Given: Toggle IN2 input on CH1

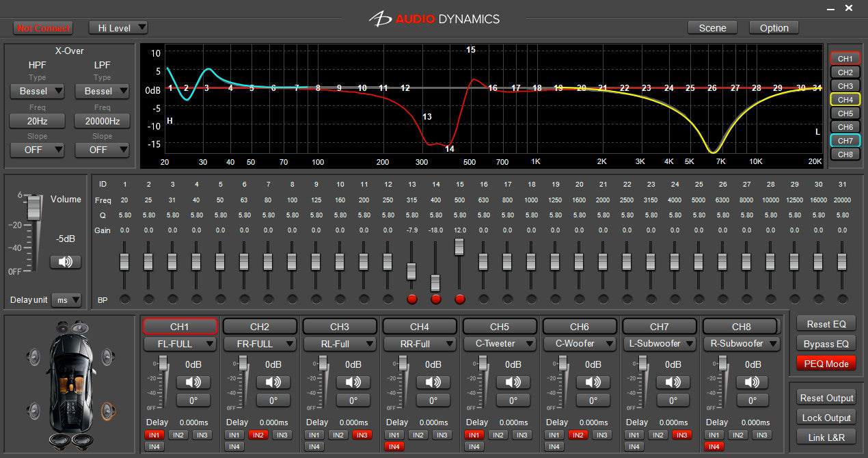Looking at the screenshot, I should tap(178, 435).
